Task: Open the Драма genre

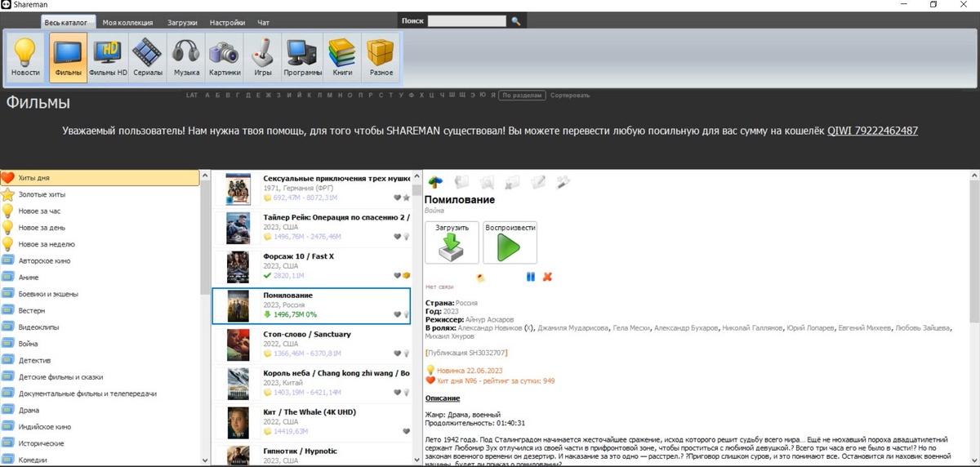Action: [100, 410]
